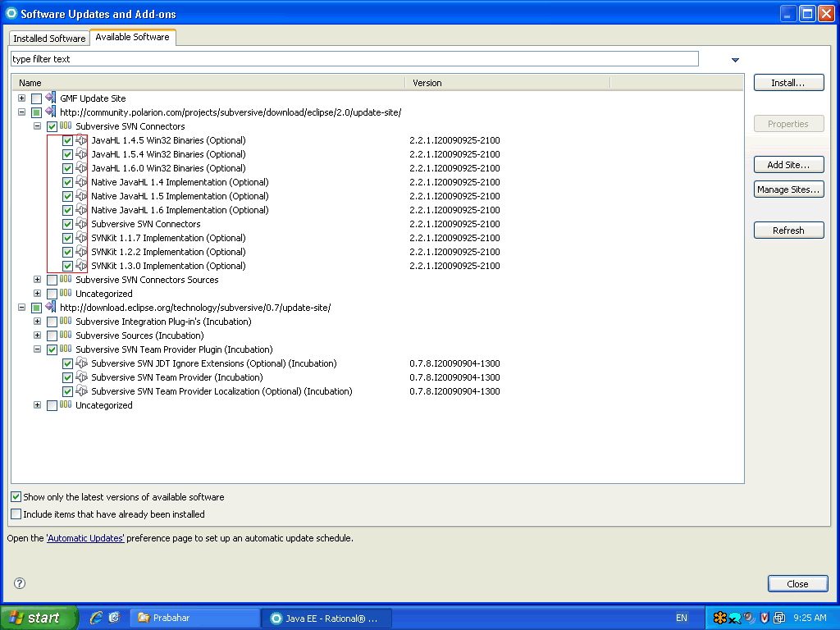Click the Subversive Sources (Incubation) category icon
The width and height of the screenshot is (840, 630).
click(66, 335)
